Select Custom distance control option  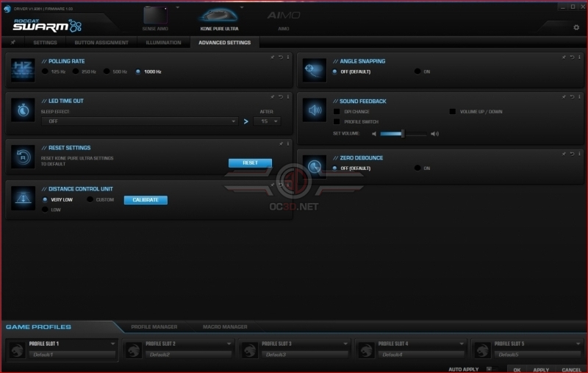(90, 199)
